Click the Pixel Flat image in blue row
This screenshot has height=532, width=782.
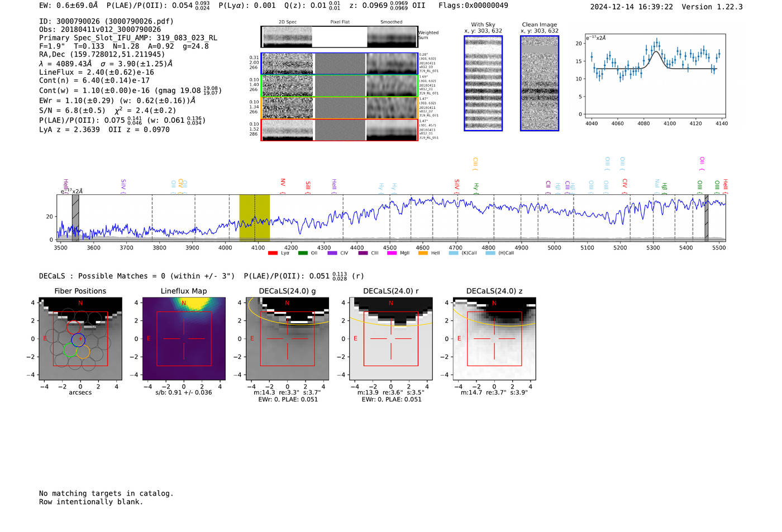(340, 64)
